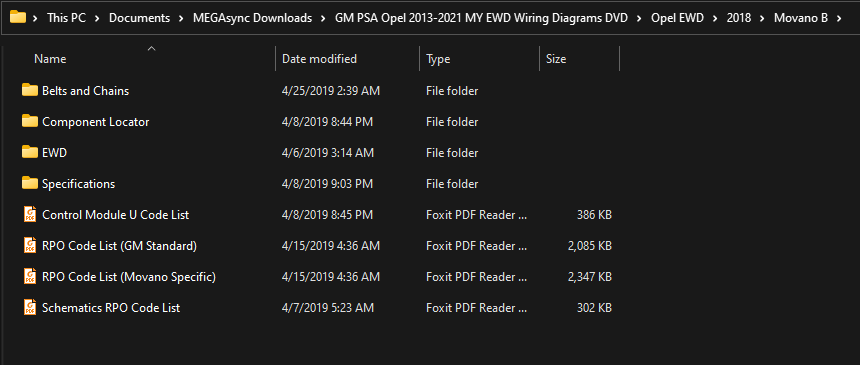
Task: Select Control Module U Code List PDF icon
Action: (x=30, y=215)
